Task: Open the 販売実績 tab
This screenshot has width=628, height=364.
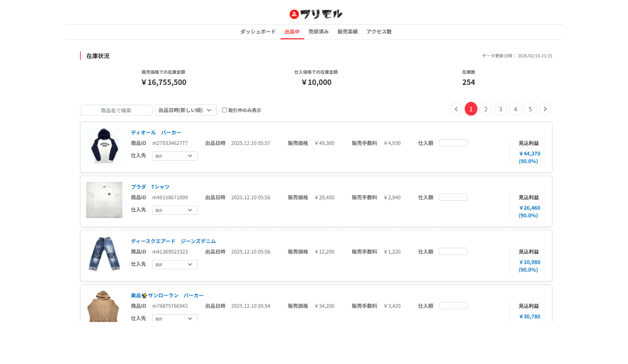Action: pyautogui.click(x=347, y=32)
